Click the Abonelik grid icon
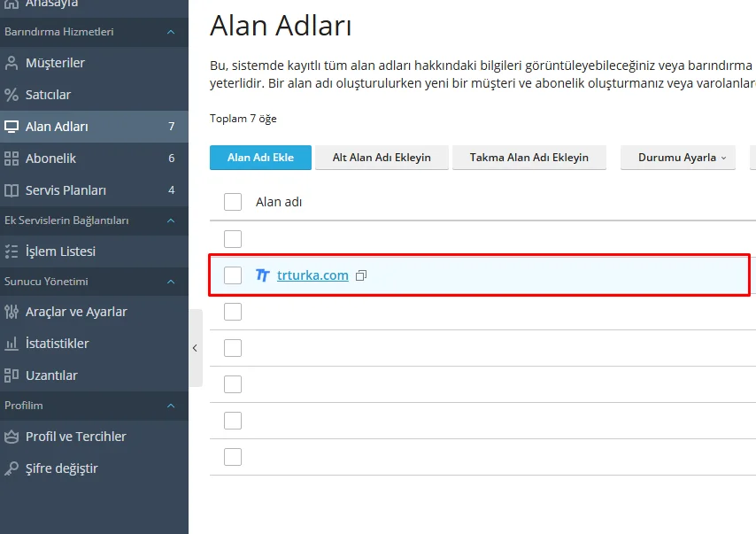 pos(12,159)
